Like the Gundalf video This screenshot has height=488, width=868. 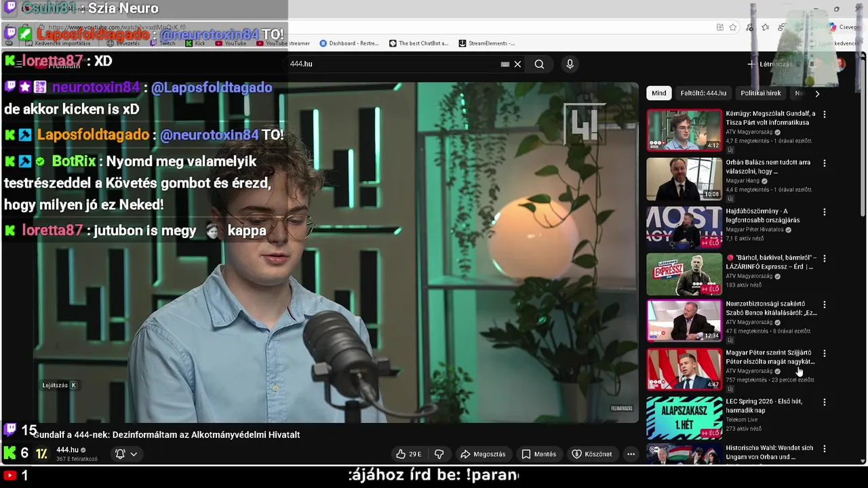tap(409, 454)
